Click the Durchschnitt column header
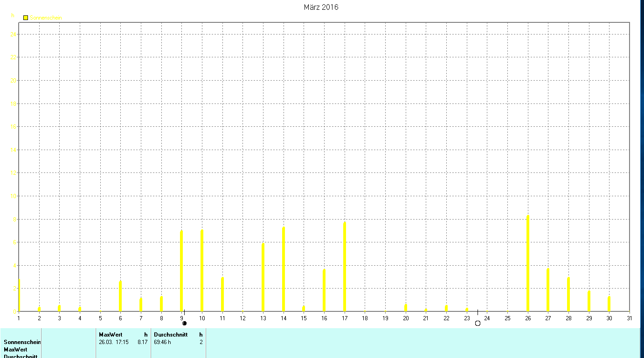This screenshot has height=358, width=644. 171,335
